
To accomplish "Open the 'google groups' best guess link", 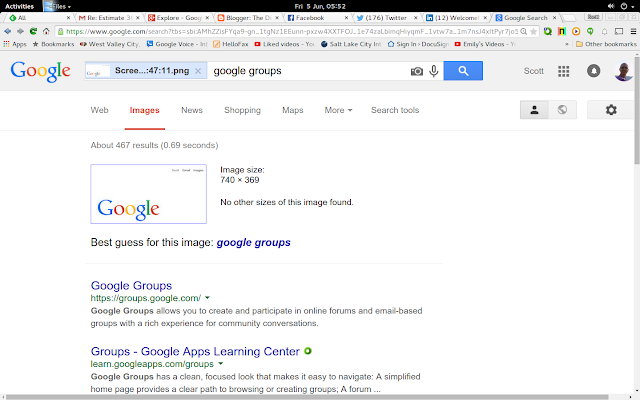I will click(x=253, y=242).
